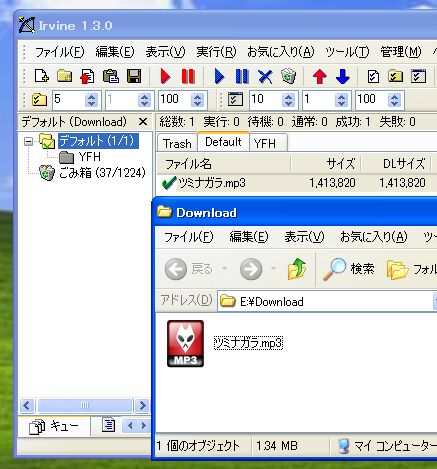Image resolution: width=437 pixels, height=469 pixels.
Task: Open Download window お気に入り(A) menu
Action: pyautogui.click(x=374, y=237)
